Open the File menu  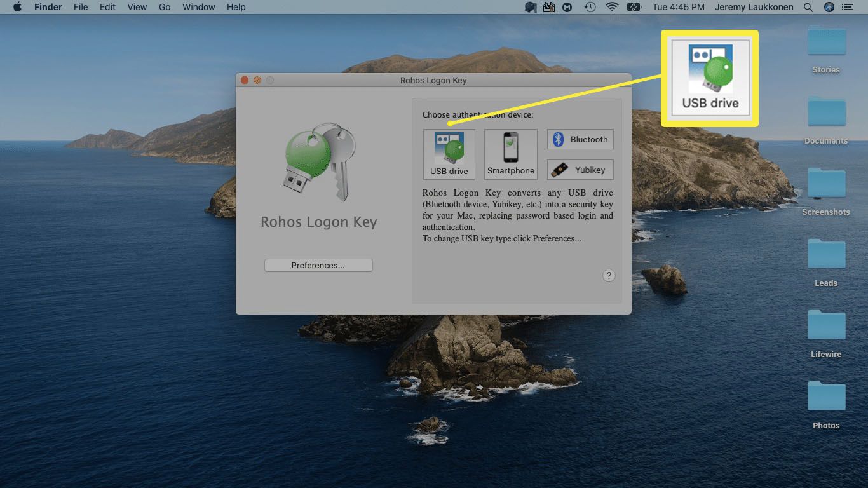pyautogui.click(x=81, y=7)
